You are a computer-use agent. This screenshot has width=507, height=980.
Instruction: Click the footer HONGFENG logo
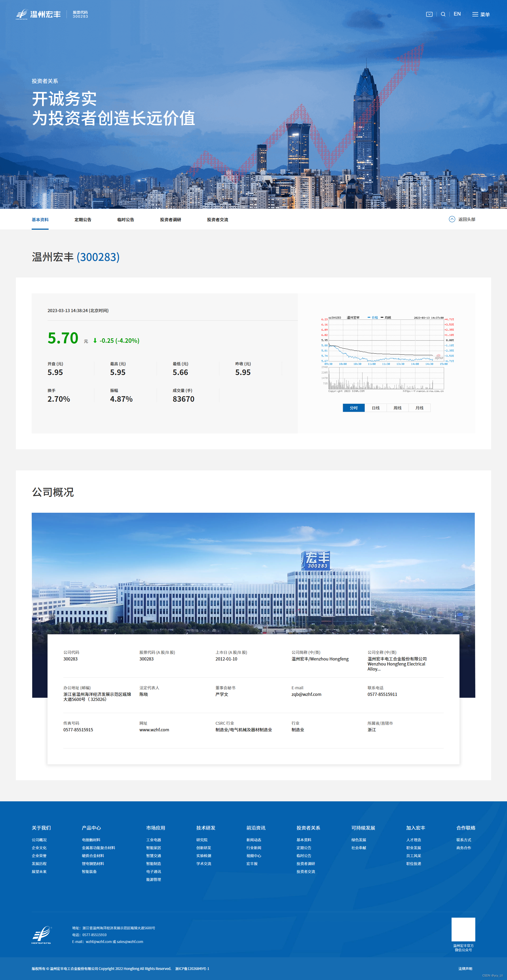click(x=41, y=935)
